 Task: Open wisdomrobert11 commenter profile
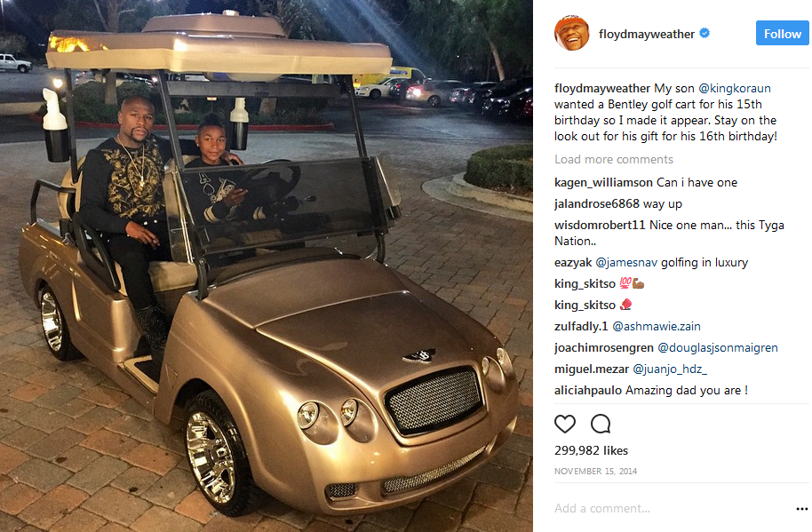click(600, 225)
